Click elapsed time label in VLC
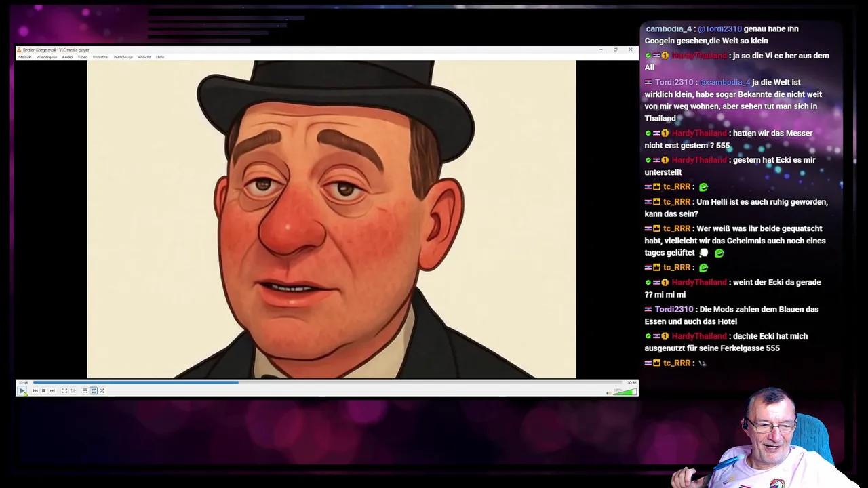 [x=24, y=382]
